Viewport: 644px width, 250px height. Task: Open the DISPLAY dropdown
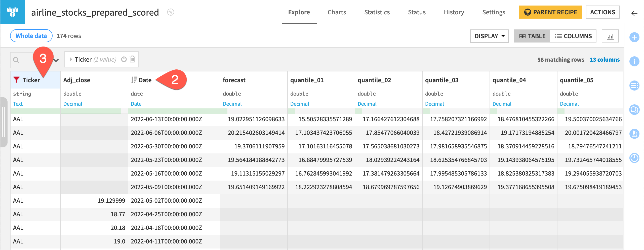point(489,36)
